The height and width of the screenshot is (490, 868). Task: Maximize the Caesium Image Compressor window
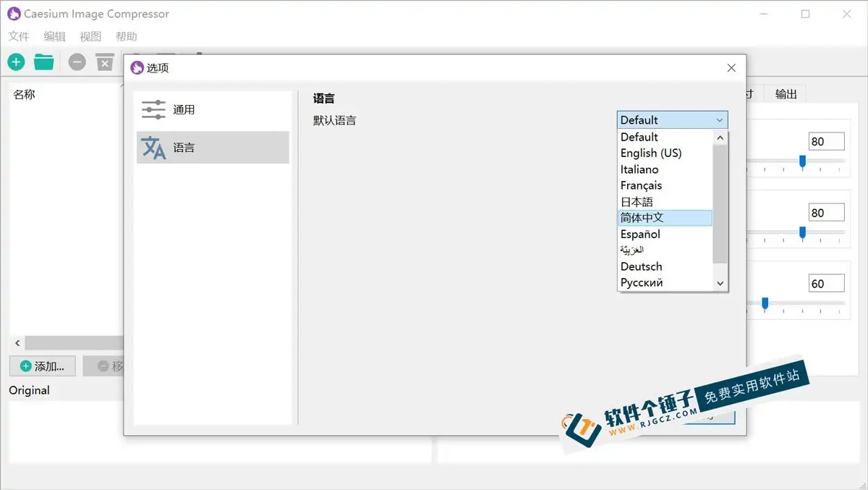[x=805, y=14]
